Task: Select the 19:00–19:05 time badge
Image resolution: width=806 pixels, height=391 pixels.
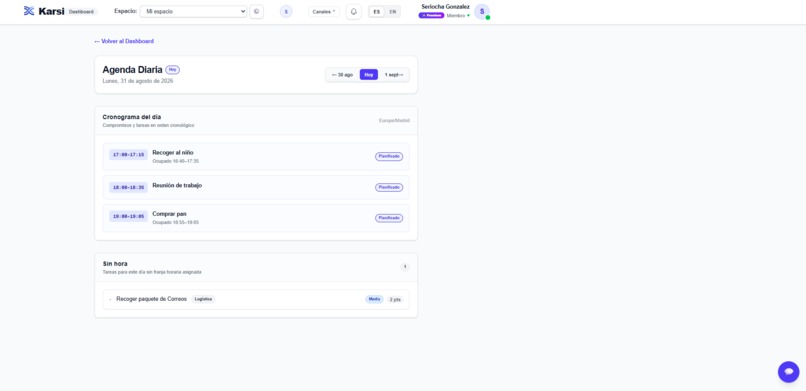Action: pos(129,216)
